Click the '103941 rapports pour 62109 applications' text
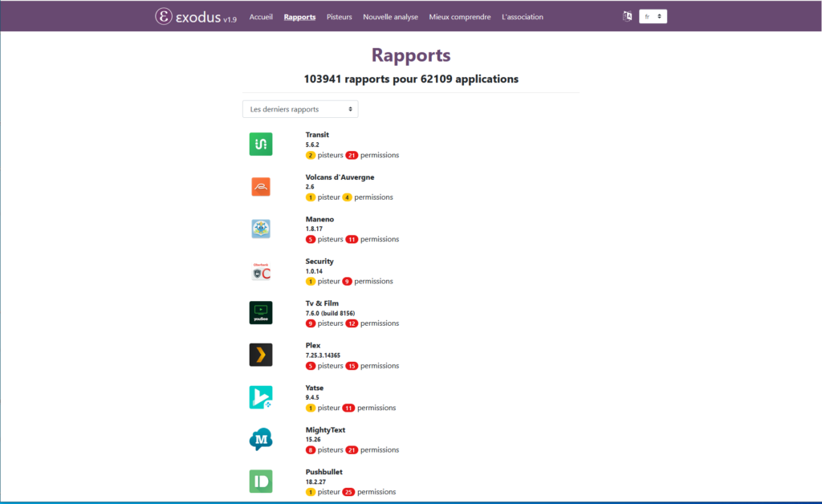 [411, 79]
